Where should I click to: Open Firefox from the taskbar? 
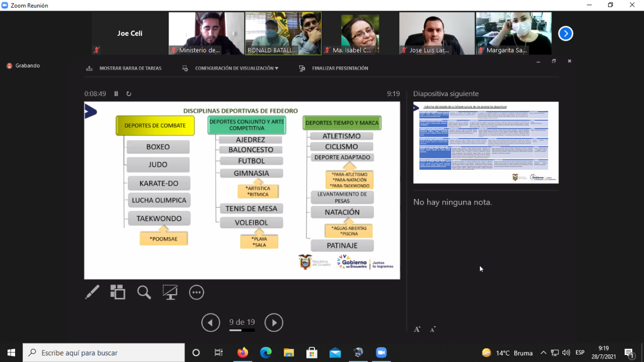point(243,353)
